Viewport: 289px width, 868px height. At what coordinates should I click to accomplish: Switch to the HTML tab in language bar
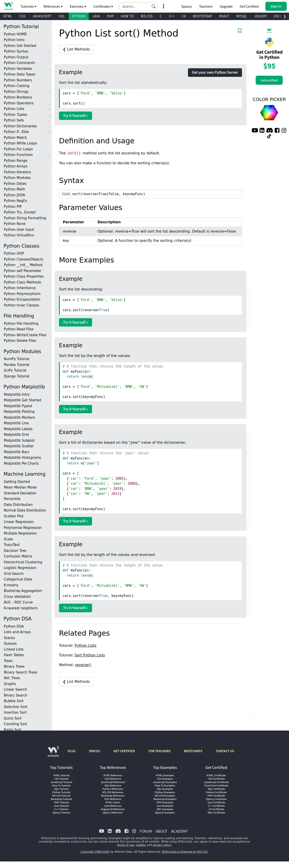(8, 16)
